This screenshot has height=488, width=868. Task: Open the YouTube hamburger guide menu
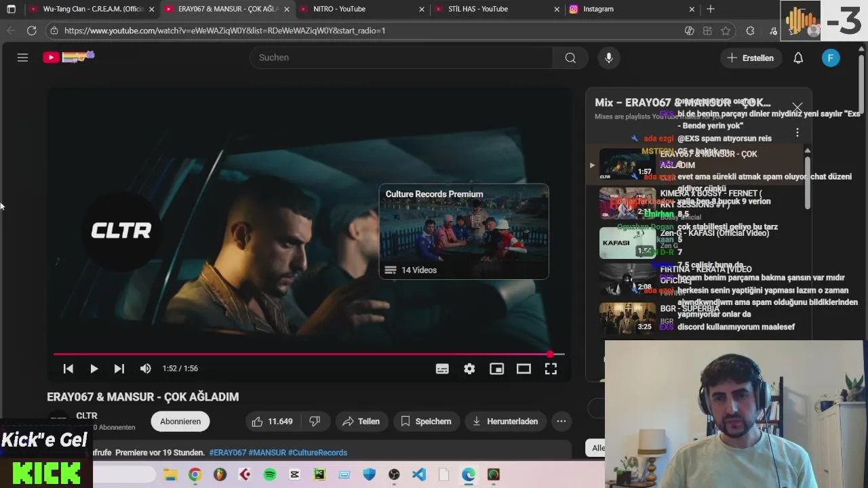pyautogui.click(x=22, y=58)
